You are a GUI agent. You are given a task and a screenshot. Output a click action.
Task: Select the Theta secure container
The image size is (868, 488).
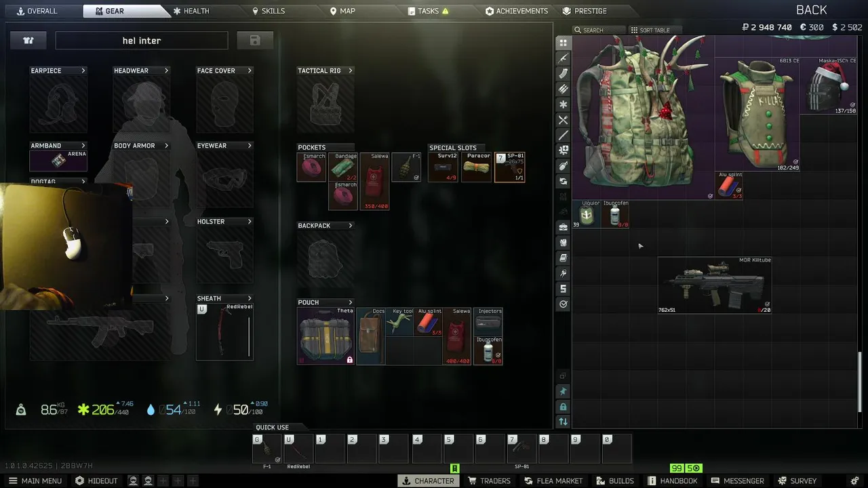(x=326, y=336)
